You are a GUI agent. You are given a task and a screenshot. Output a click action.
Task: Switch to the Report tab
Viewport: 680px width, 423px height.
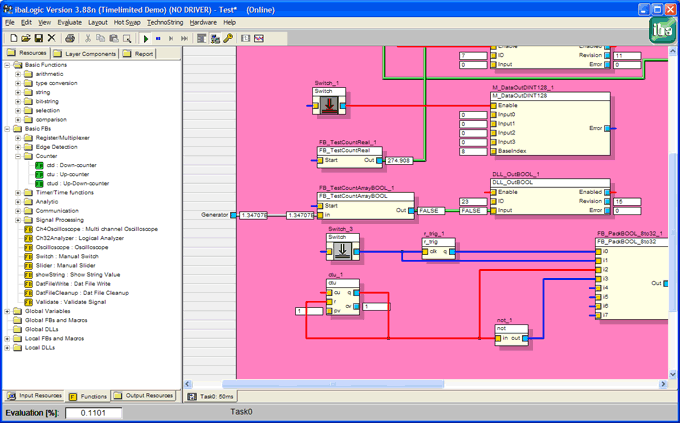138,53
